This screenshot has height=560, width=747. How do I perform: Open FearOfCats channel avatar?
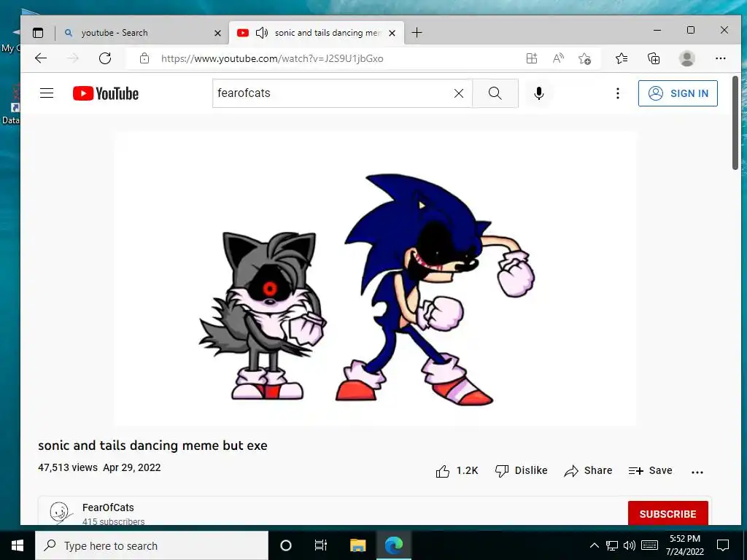tap(60, 513)
